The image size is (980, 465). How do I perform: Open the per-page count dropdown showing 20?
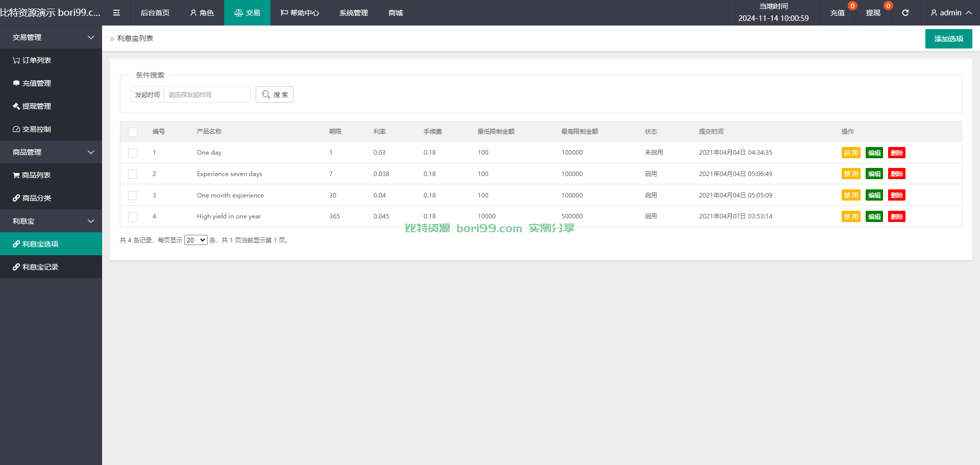196,240
